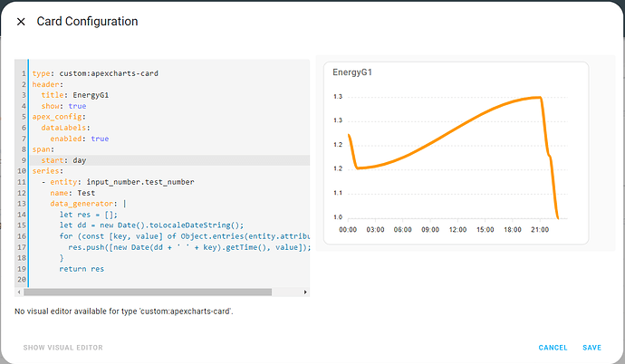
Task: Place cursor on 'type: custom:apexcharts-card' line
Action: [95, 73]
